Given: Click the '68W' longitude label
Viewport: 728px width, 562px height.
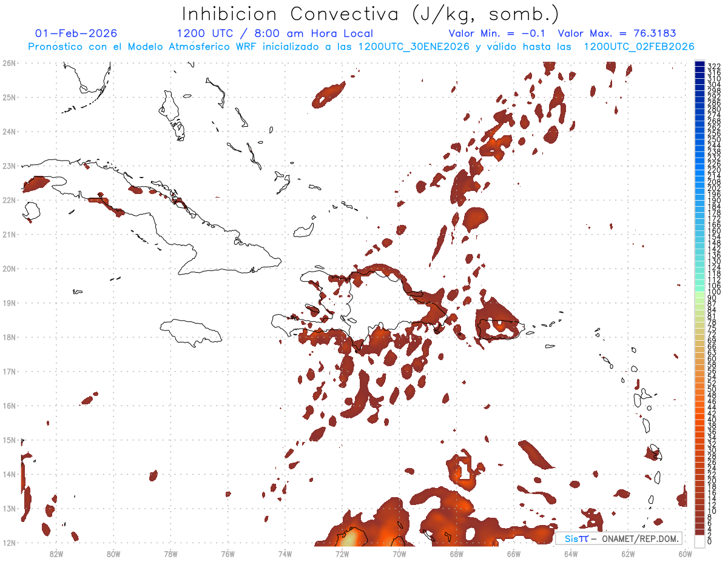Looking at the screenshot, I should (456, 553).
